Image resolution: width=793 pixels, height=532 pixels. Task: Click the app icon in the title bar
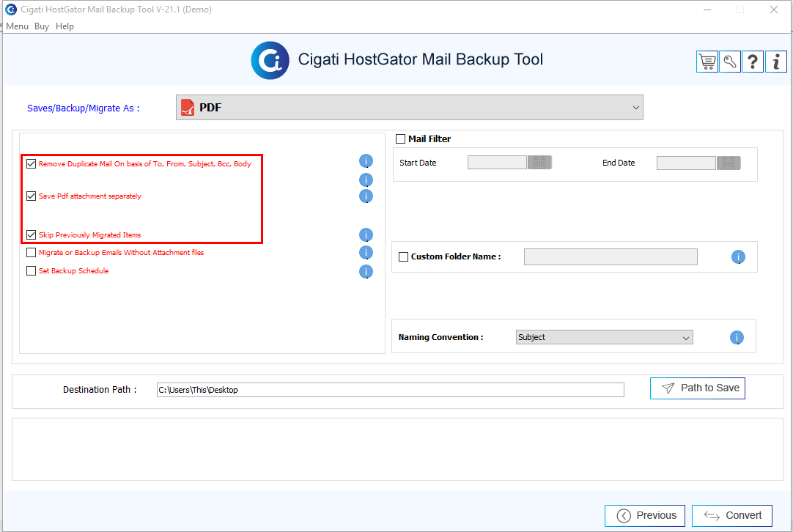pos(10,9)
